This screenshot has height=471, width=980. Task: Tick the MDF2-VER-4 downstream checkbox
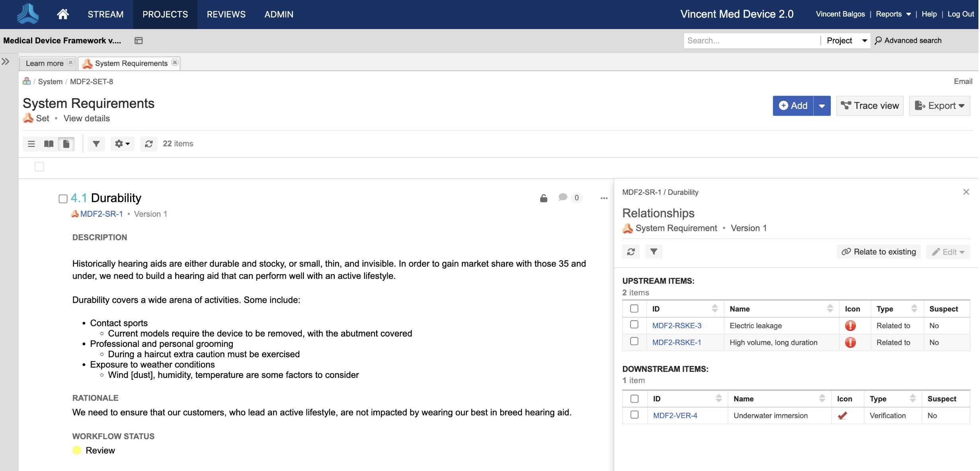[x=634, y=415]
